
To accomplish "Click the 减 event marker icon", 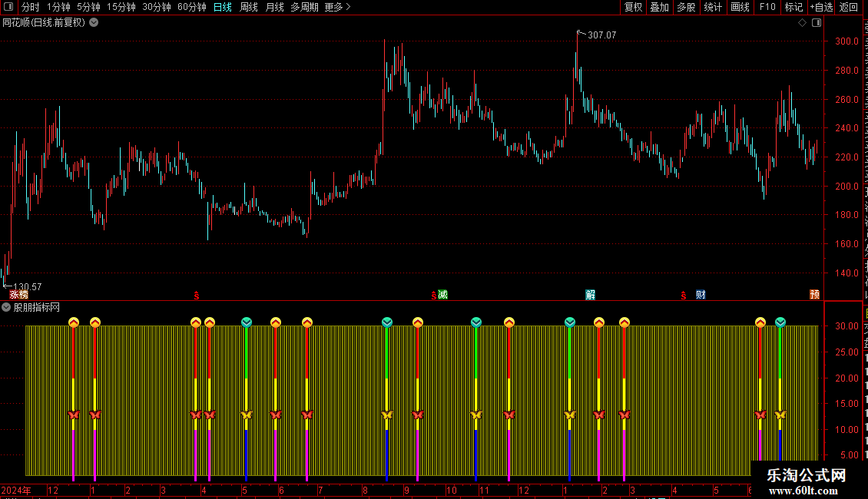I will coord(443,294).
